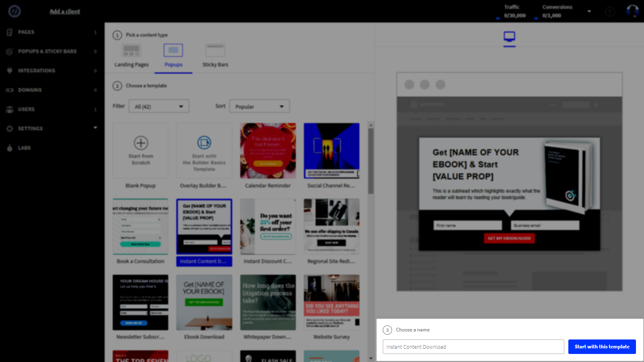644x362 pixels.
Task: Click the preview GET MY EBOOK/GUIDE button
Action: [x=509, y=239]
